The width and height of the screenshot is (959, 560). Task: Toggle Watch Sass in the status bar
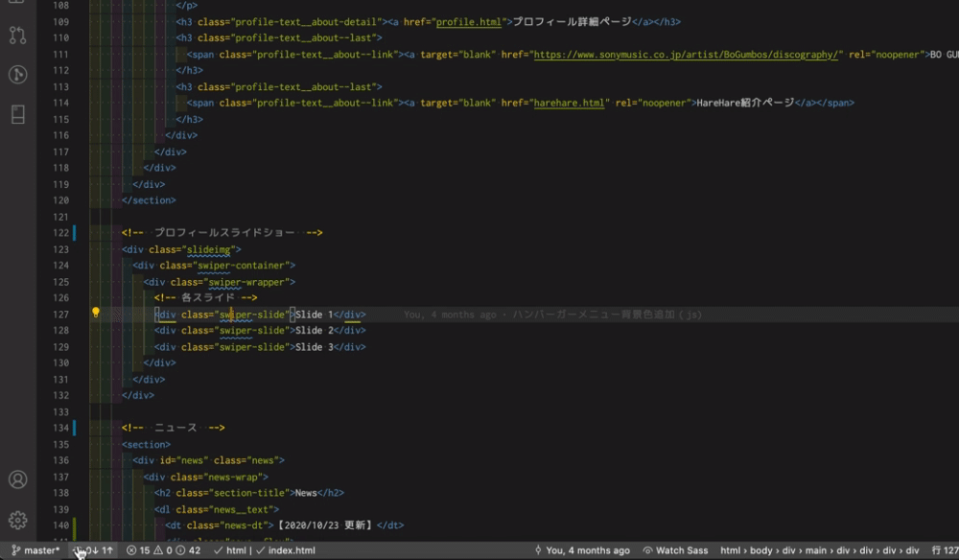coord(675,550)
